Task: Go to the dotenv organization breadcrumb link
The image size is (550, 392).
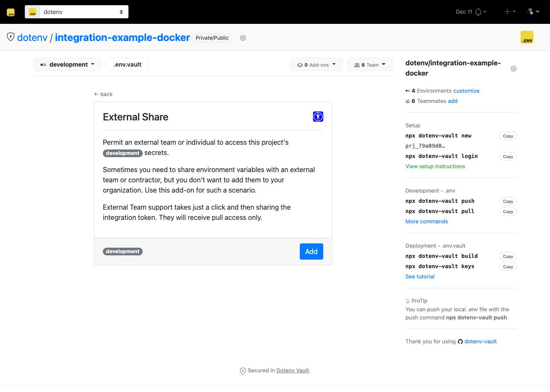Action: [x=32, y=38]
